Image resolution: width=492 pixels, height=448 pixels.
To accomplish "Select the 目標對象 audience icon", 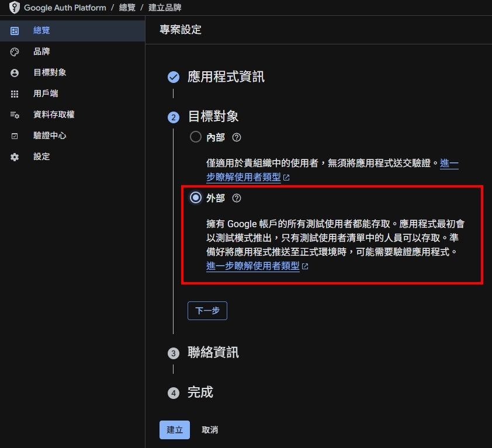I will [14, 72].
